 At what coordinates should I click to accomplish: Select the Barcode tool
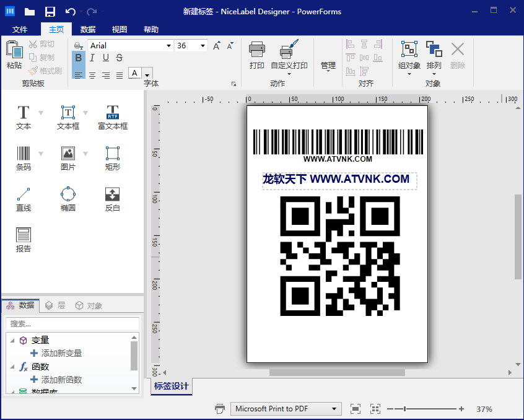(x=23, y=157)
